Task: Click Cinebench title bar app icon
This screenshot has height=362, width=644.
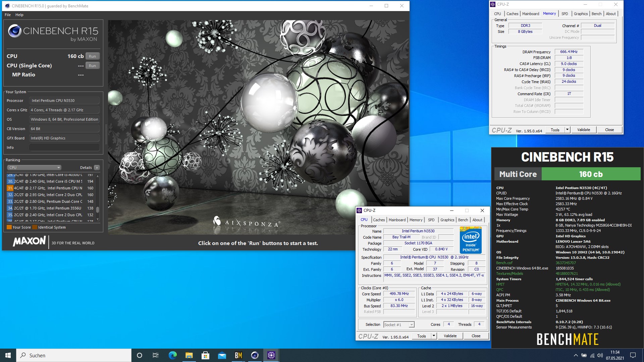Action: [x=7, y=6]
